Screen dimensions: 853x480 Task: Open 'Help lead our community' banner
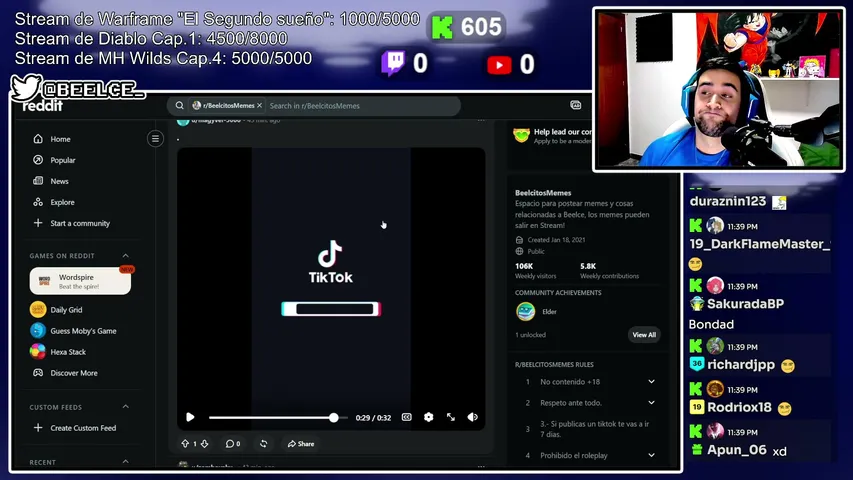(552, 136)
